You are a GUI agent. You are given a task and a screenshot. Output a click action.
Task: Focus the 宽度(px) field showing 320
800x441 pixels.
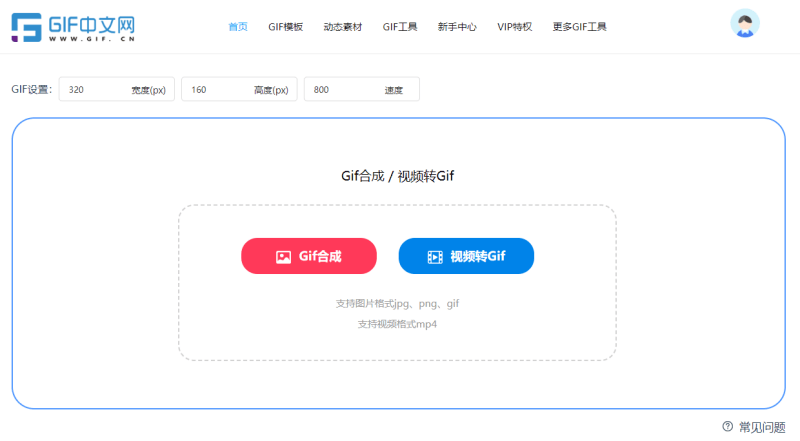(95, 90)
